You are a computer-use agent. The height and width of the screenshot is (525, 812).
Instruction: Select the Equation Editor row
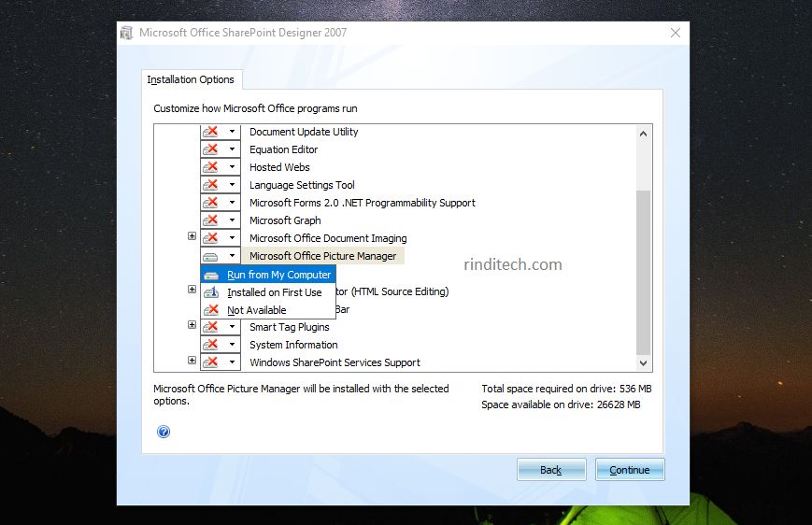click(x=283, y=149)
